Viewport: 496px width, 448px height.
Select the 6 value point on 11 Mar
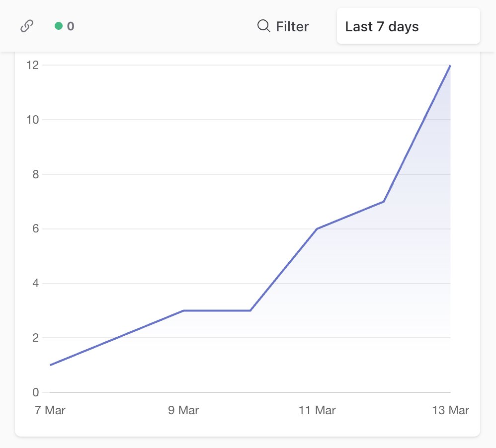click(x=317, y=229)
